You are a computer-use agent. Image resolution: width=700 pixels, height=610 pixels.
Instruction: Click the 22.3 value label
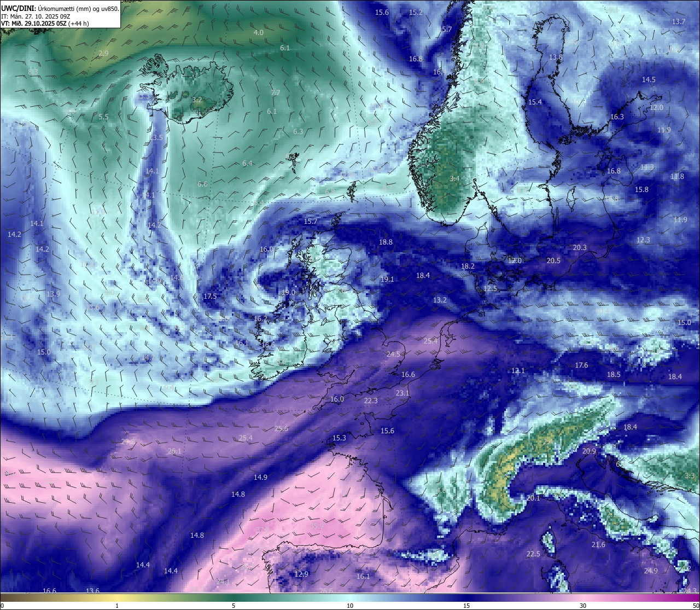tap(370, 400)
